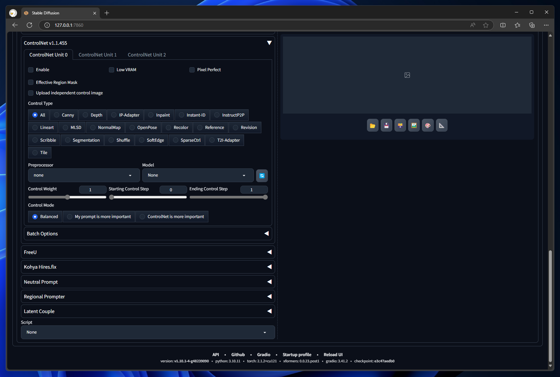Open browser collections icon

[532, 25]
